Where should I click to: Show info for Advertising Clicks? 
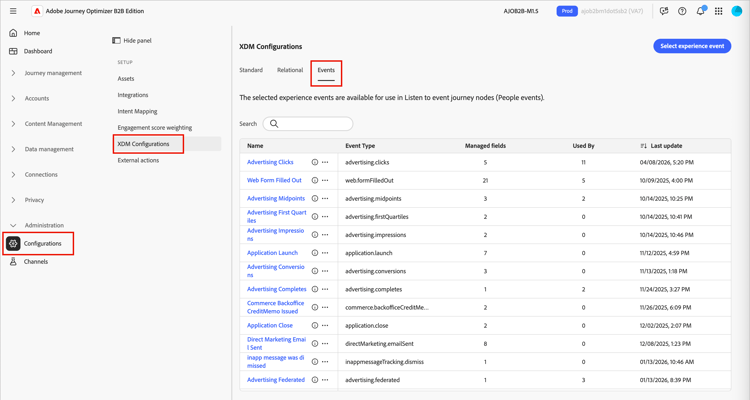pyautogui.click(x=315, y=162)
